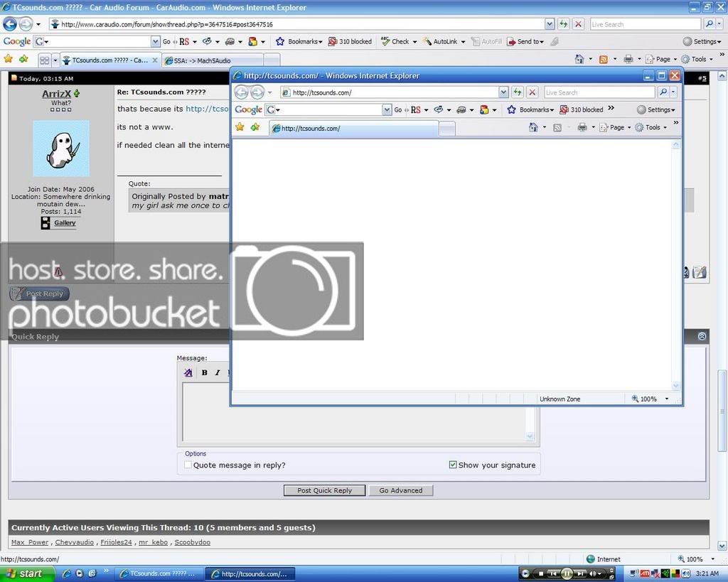Open Home icon in main window command bar
The height and width of the screenshot is (582, 728).
[579, 59]
